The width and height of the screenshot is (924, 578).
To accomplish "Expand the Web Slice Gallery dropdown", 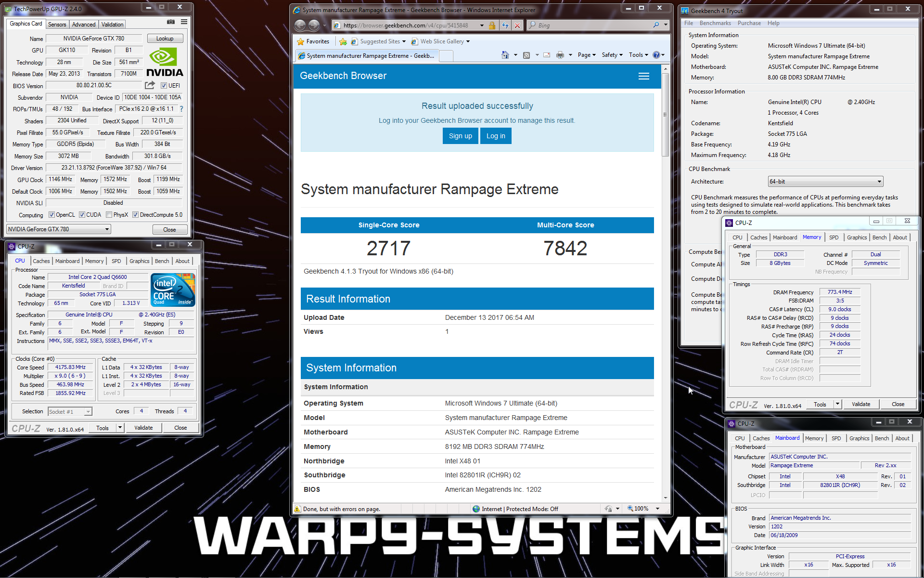I will (468, 41).
